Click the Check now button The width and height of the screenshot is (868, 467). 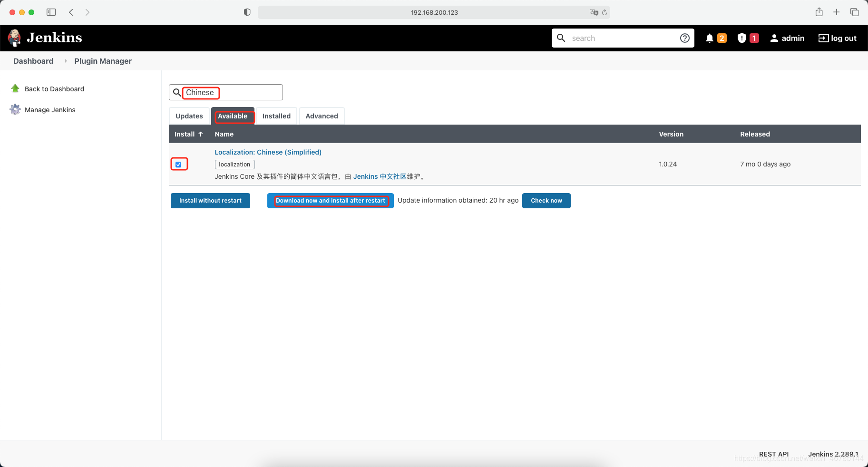[x=546, y=201]
